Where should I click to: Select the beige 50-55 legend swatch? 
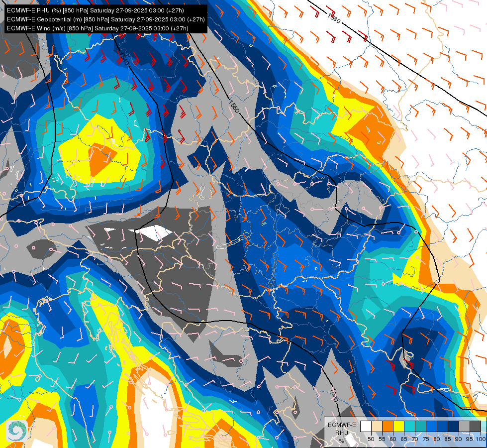pos(377,426)
